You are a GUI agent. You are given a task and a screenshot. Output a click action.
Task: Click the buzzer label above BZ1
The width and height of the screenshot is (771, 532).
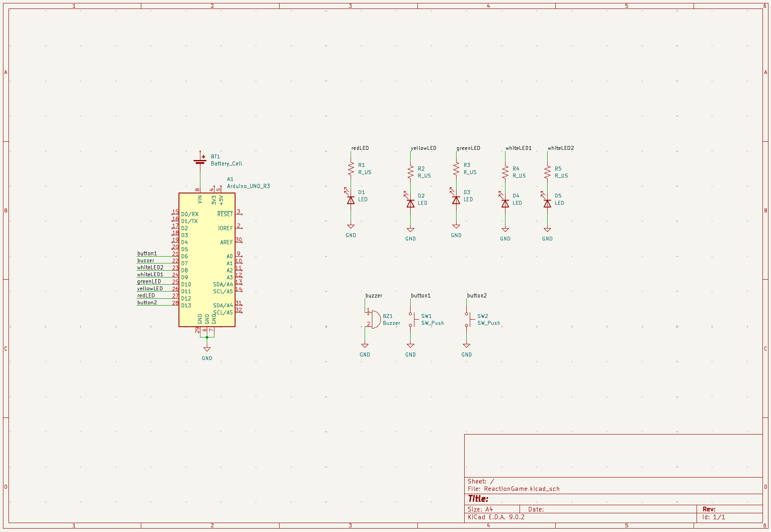point(373,295)
